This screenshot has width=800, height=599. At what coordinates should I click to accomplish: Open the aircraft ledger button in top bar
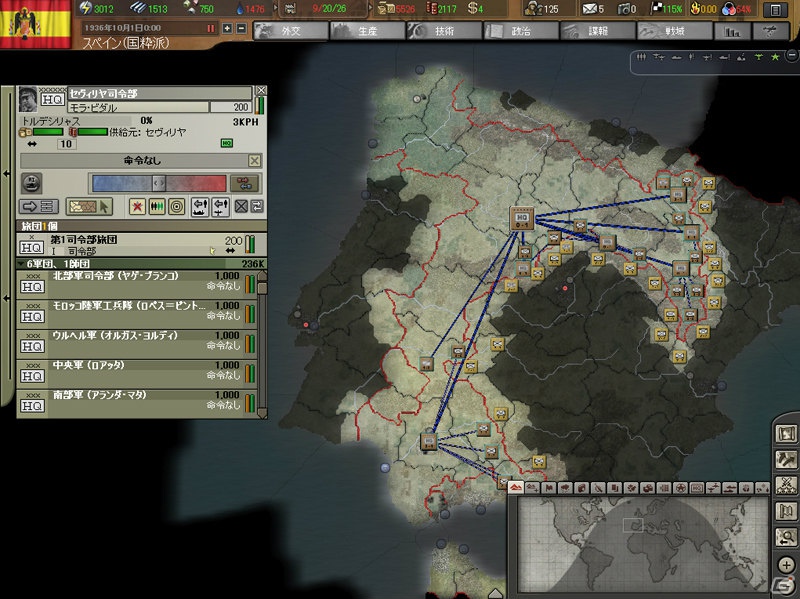[770, 32]
